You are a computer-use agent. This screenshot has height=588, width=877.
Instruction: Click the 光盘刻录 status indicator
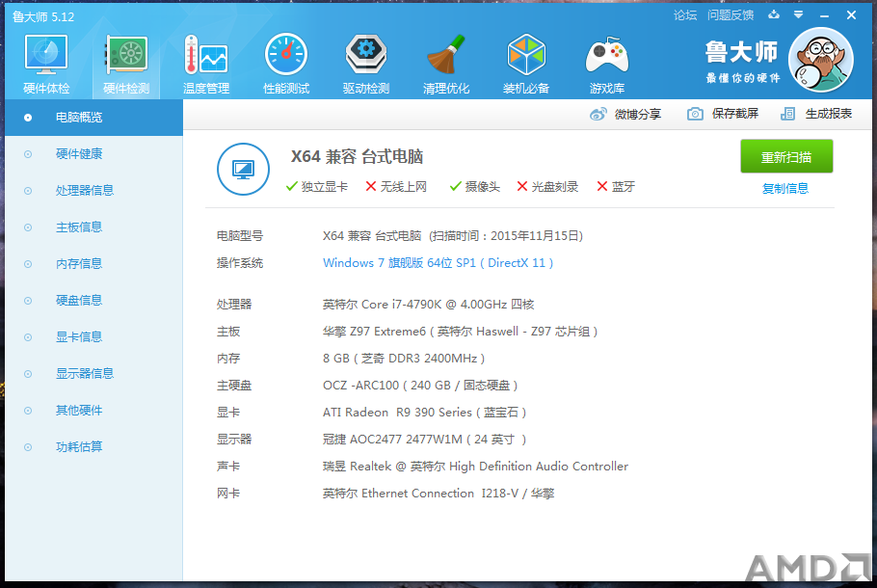coord(547,187)
